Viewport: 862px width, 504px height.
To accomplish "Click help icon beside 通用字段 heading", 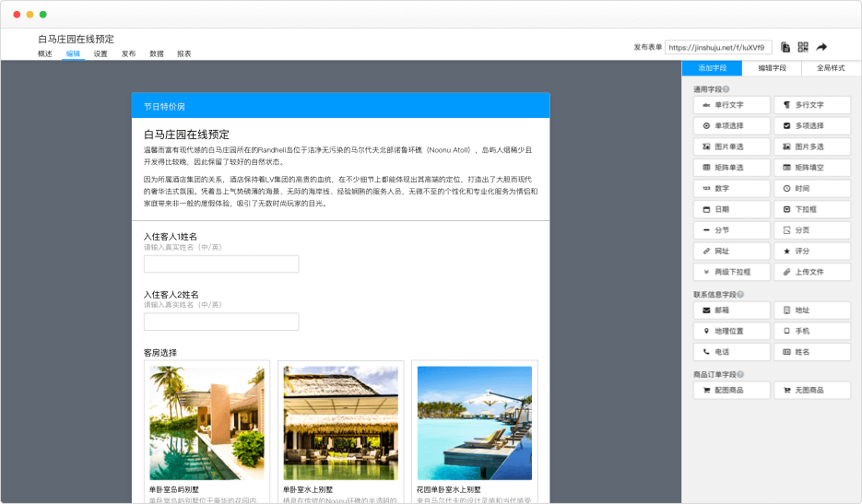I will pos(726,89).
